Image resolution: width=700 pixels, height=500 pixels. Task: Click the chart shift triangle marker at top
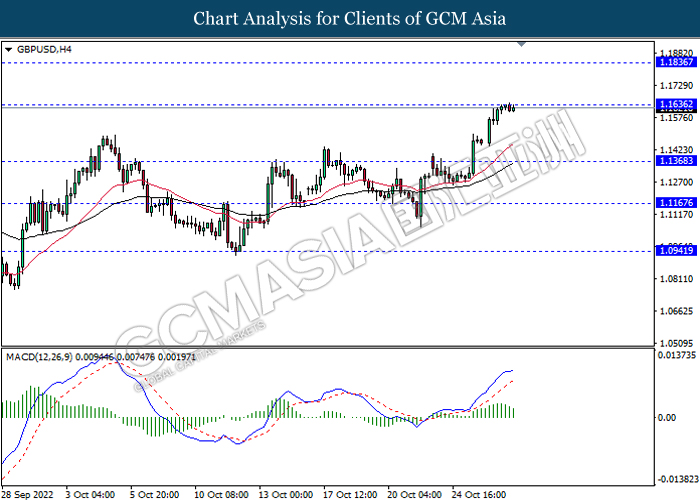(521, 44)
